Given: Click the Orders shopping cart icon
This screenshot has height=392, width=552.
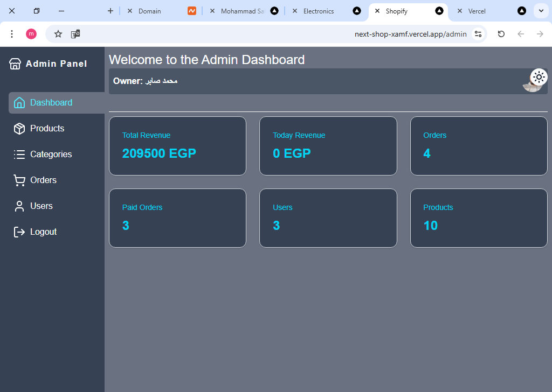Looking at the screenshot, I should coord(19,180).
